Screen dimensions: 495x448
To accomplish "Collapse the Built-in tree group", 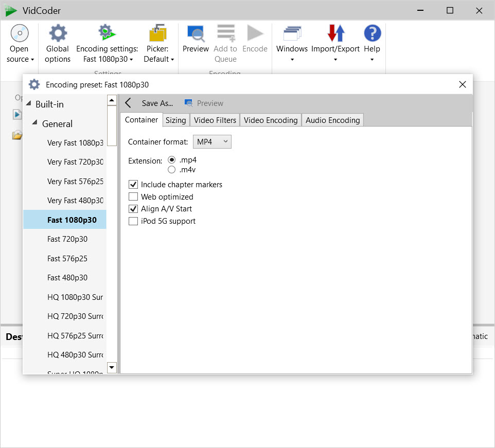I will tap(29, 103).
